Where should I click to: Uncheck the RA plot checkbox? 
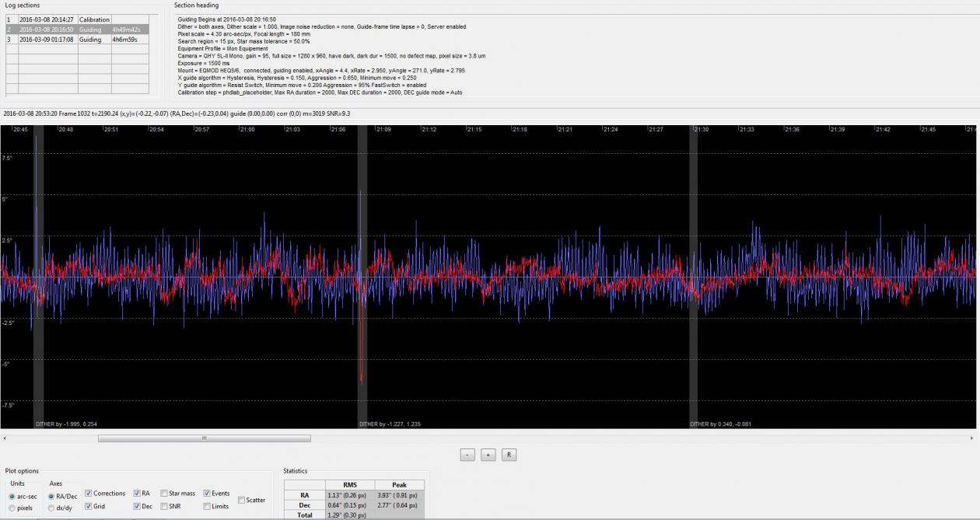(x=137, y=494)
